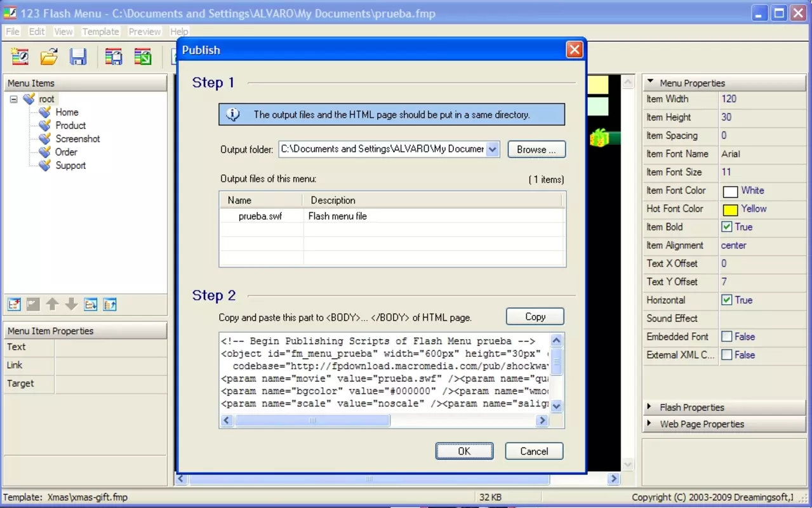Click the White Item Font Color swatch
Image resolution: width=812 pixels, height=508 pixels.
coord(730,191)
